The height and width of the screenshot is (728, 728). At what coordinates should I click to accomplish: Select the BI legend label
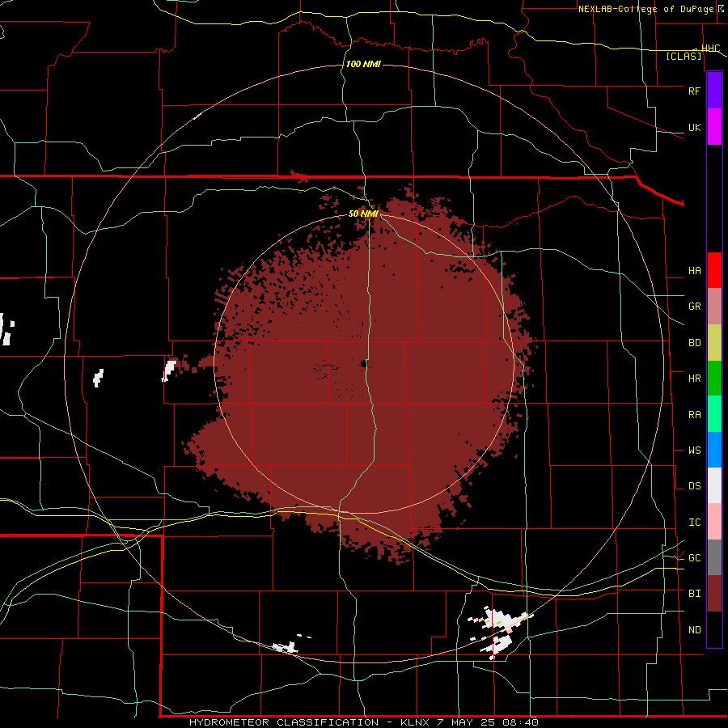point(694,594)
